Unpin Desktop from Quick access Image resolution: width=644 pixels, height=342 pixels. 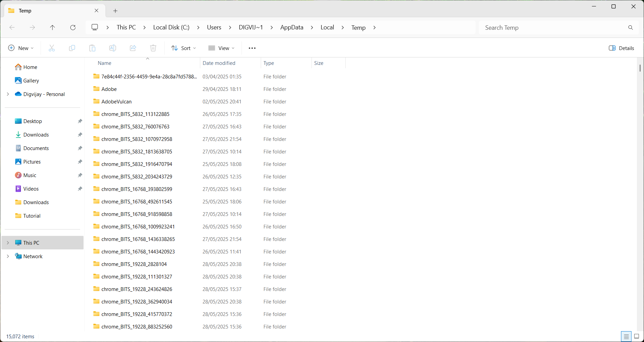pyautogui.click(x=80, y=121)
